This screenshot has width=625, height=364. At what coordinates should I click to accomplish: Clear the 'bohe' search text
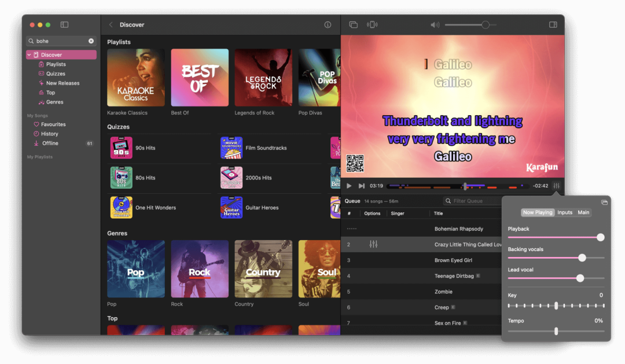[91, 41]
